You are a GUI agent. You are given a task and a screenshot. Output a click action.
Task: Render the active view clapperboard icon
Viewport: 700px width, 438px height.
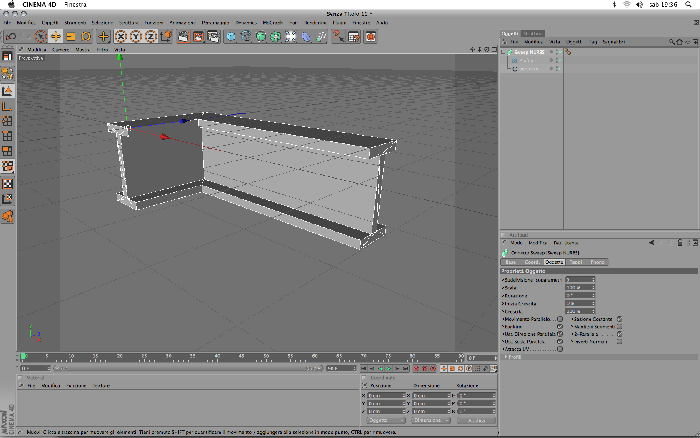tap(183, 36)
